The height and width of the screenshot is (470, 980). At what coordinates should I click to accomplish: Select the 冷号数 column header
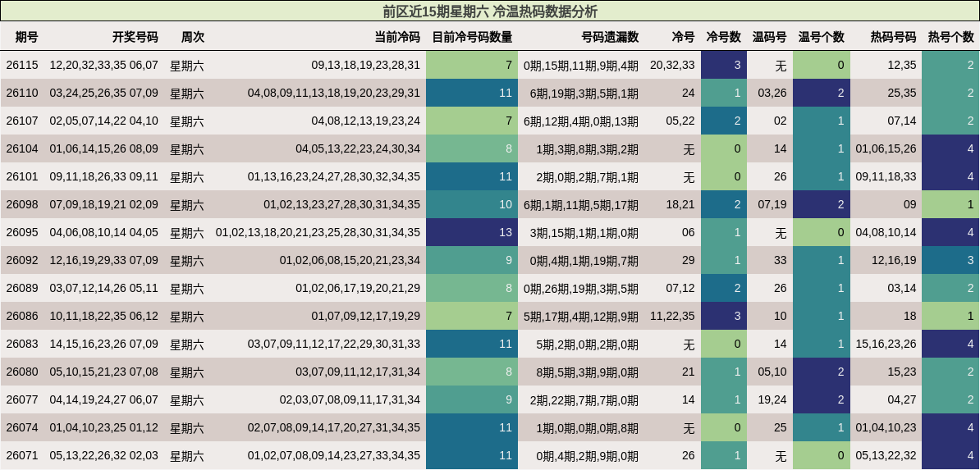point(724,37)
